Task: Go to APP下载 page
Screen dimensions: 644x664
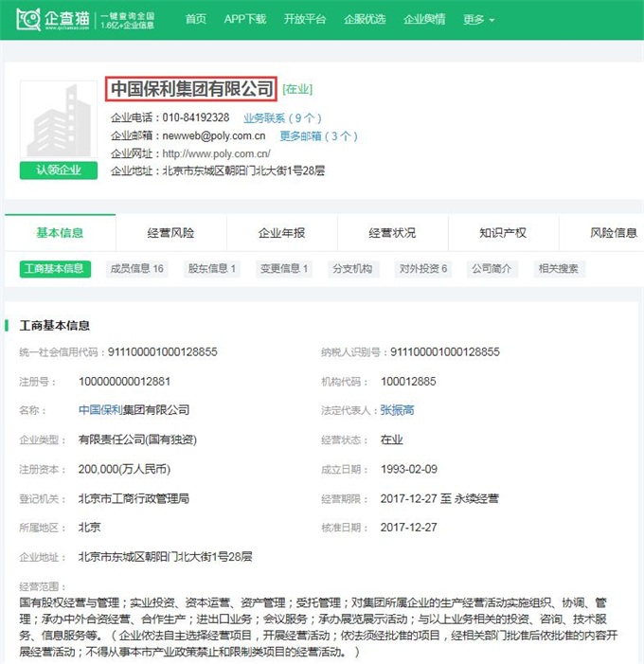Action: click(244, 19)
